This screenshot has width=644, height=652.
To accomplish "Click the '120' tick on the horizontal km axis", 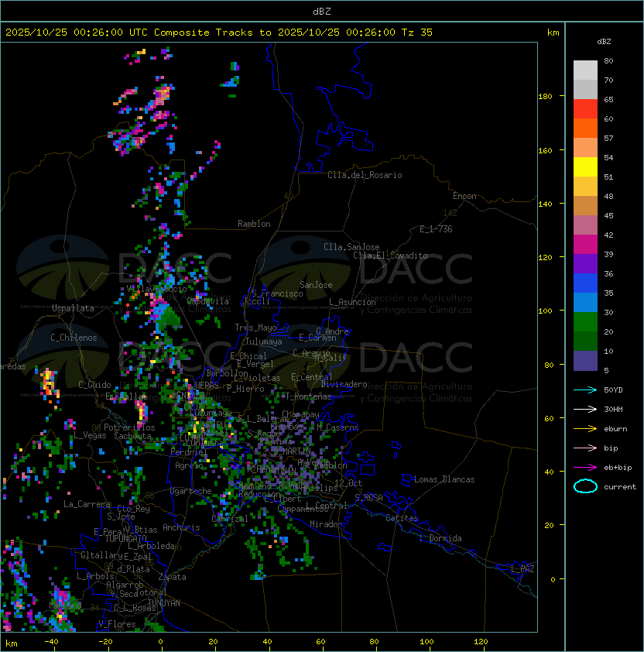I will 481,642.
